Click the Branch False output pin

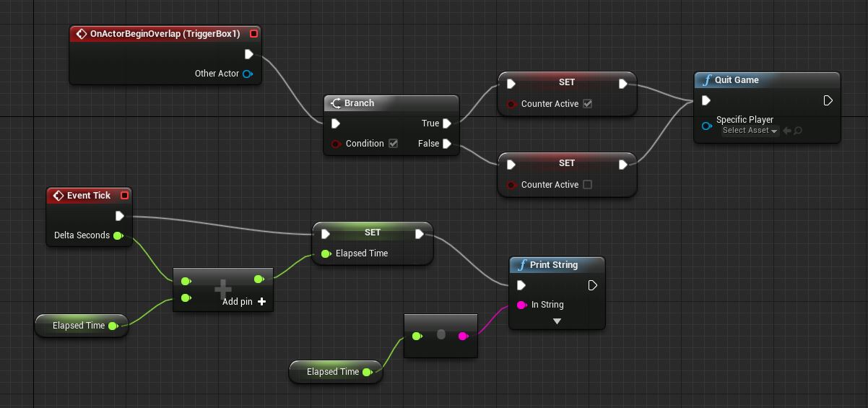click(447, 144)
